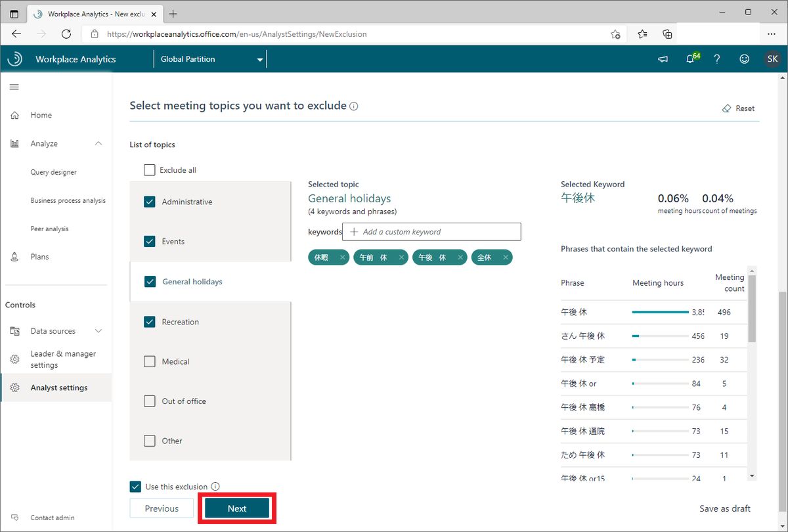
Task: Toggle the Use this exclusion checkbox
Action: (x=135, y=487)
